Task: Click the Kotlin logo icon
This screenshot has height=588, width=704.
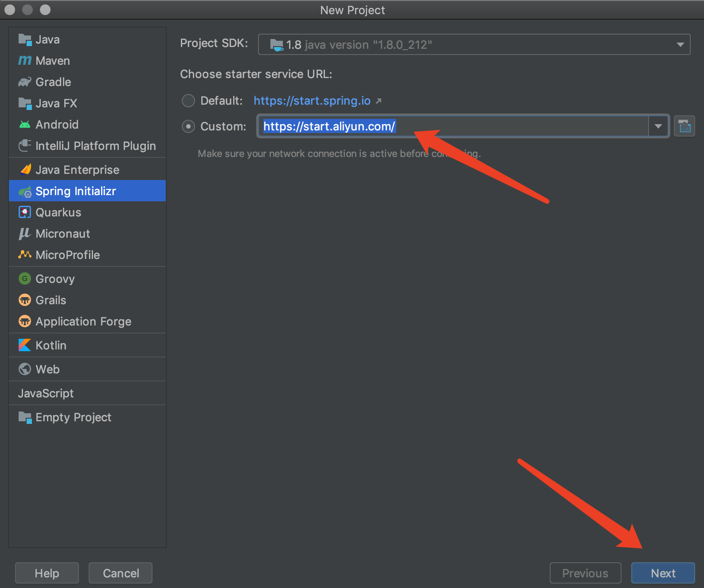Action: pyautogui.click(x=25, y=345)
